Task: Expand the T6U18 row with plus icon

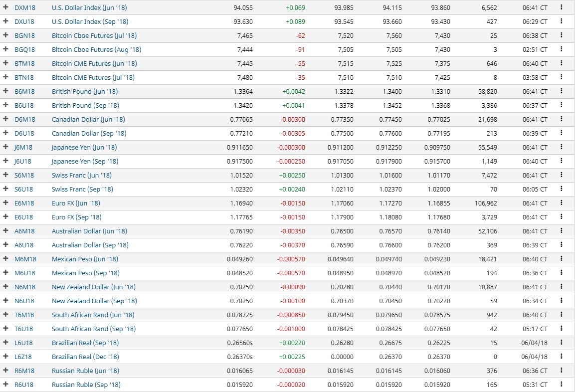Action: point(5,328)
